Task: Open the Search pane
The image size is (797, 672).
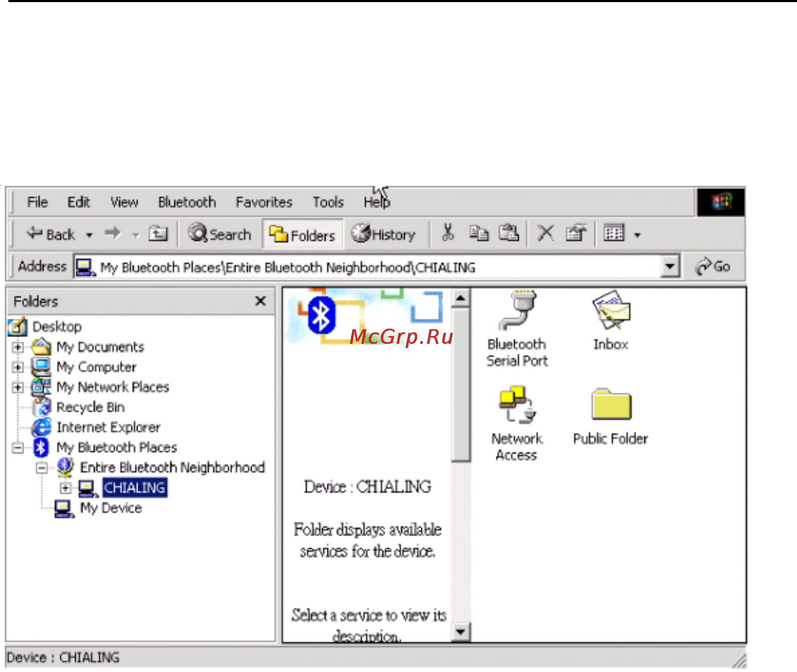Action: 220,234
